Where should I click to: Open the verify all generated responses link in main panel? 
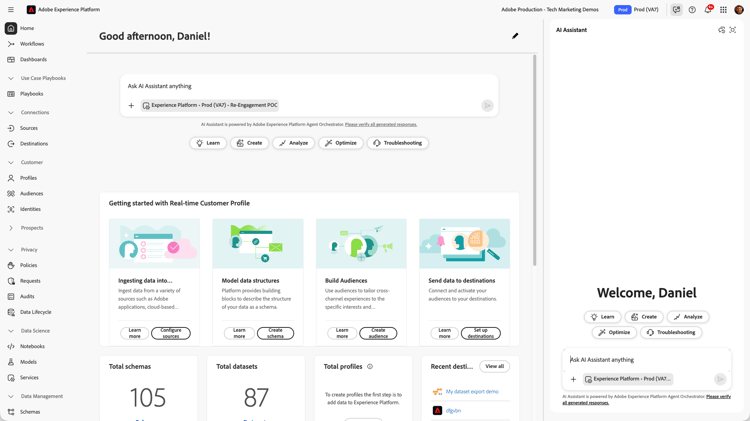[381, 124]
